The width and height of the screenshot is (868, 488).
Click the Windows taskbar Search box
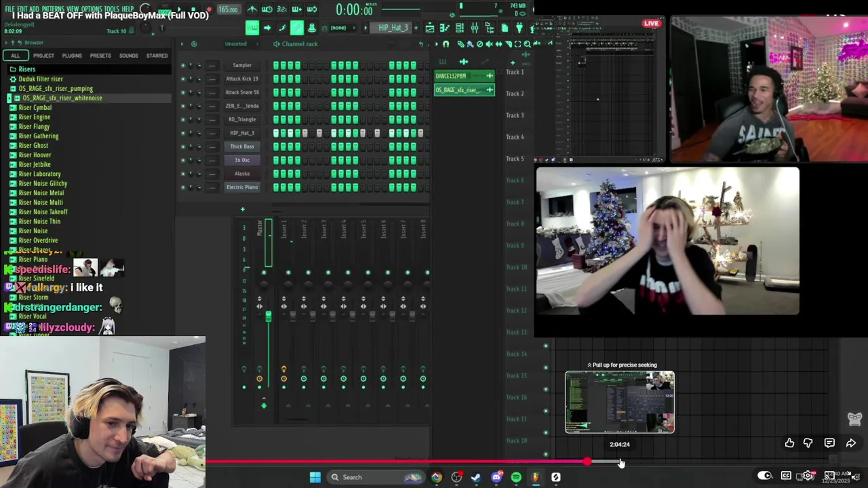pos(376,477)
